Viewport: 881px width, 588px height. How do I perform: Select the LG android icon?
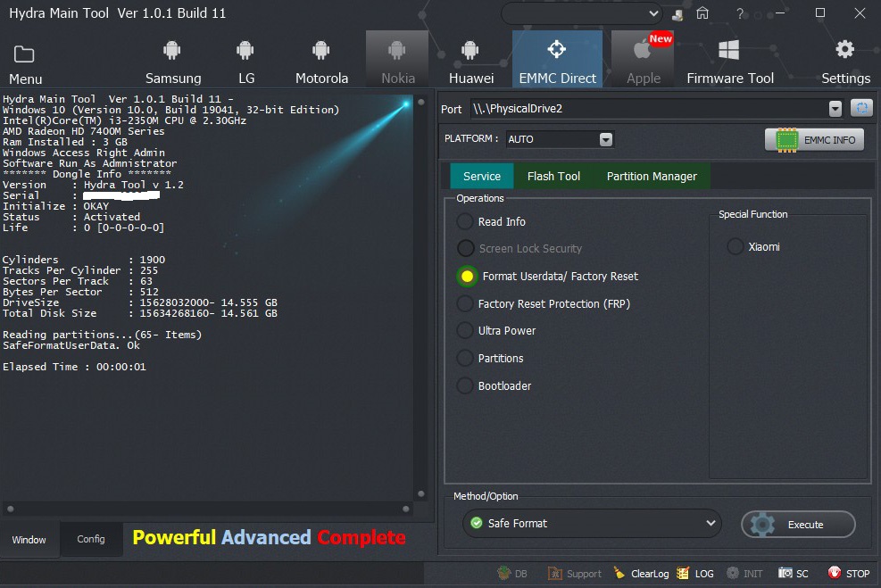tap(245, 51)
